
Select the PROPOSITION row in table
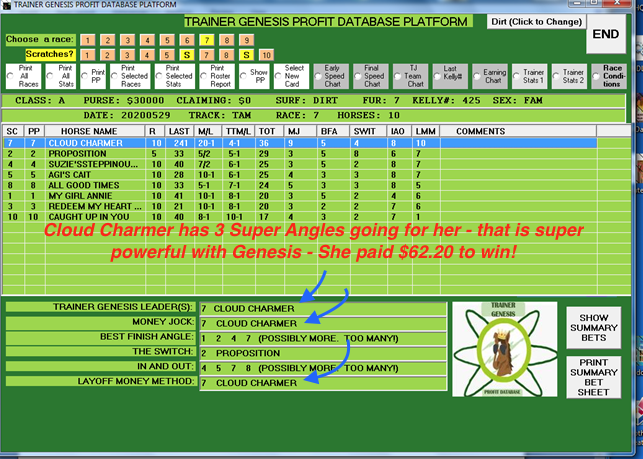(x=300, y=154)
